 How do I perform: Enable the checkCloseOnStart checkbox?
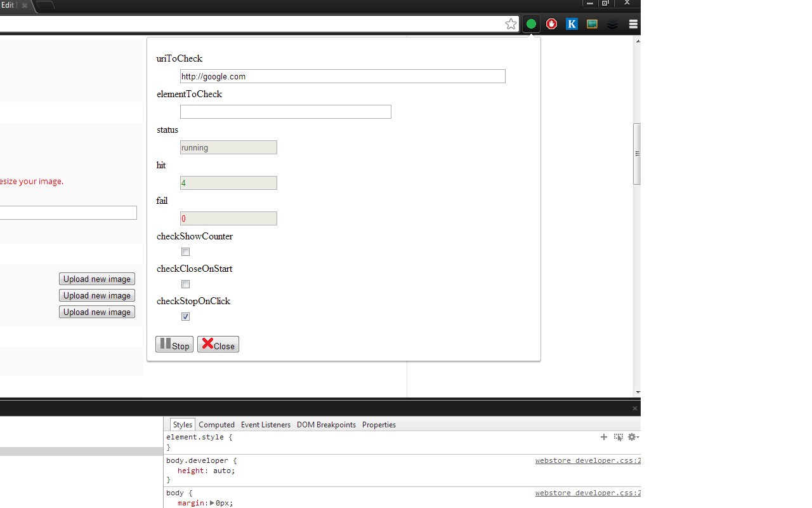coord(185,284)
